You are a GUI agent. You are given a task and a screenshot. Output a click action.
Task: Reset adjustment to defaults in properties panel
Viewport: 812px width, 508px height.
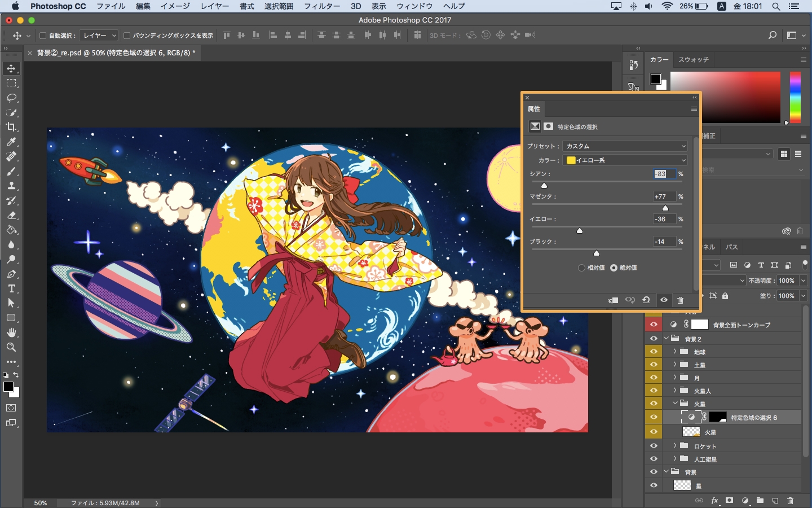coord(646,300)
